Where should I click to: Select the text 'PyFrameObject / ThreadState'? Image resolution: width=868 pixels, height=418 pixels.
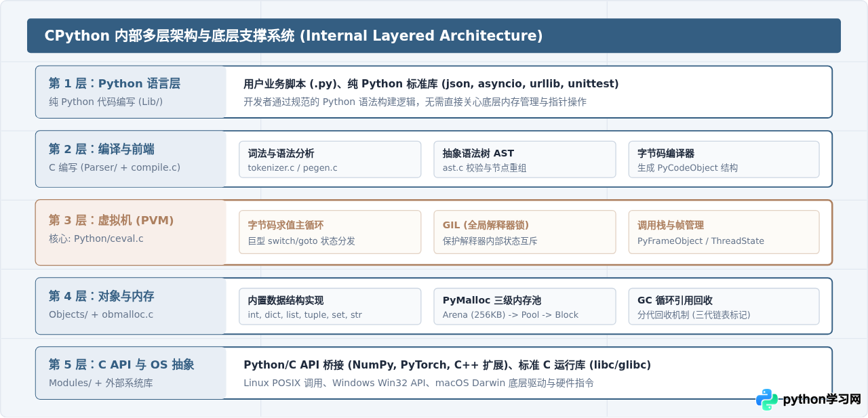(x=701, y=241)
